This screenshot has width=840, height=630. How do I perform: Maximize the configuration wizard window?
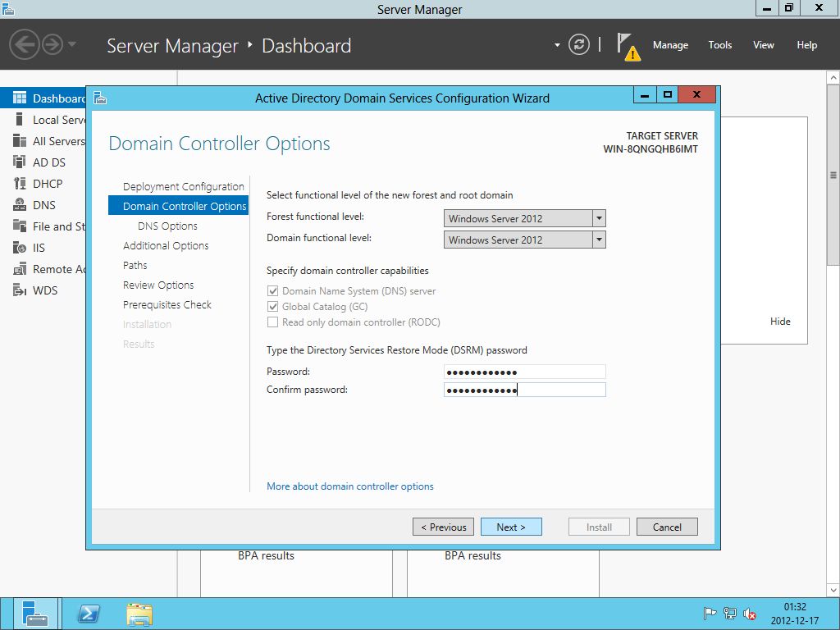pyautogui.click(x=668, y=95)
